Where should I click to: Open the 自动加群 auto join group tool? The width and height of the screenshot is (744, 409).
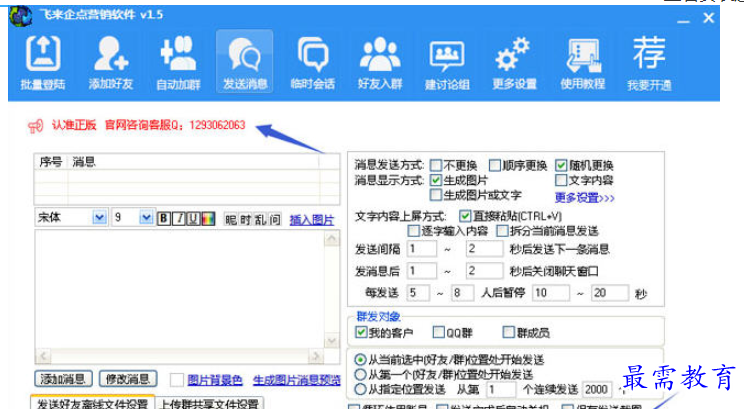click(178, 63)
